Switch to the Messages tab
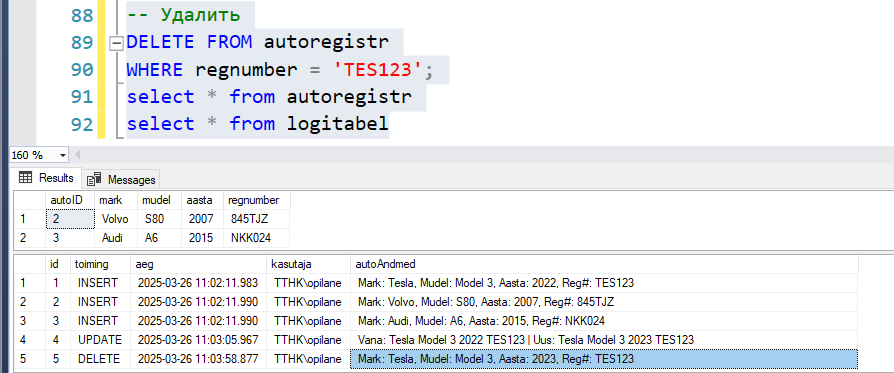This screenshot has height=373, width=894. tap(121, 180)
